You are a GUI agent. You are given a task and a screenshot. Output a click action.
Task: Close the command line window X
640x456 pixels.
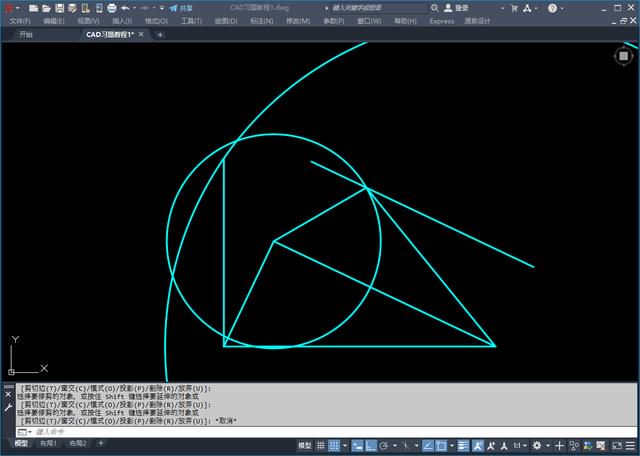pos(8,394)
